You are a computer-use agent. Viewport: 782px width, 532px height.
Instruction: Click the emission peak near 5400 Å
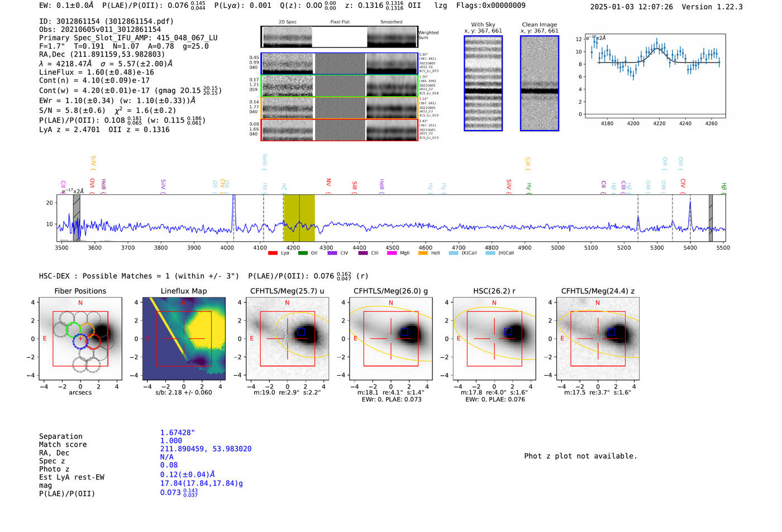tap(690, 215)
